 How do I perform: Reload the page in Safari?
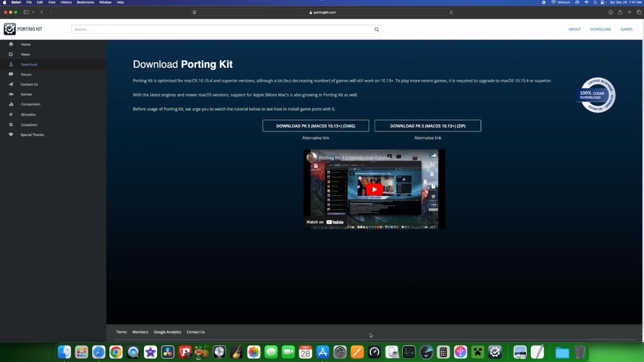451,12
